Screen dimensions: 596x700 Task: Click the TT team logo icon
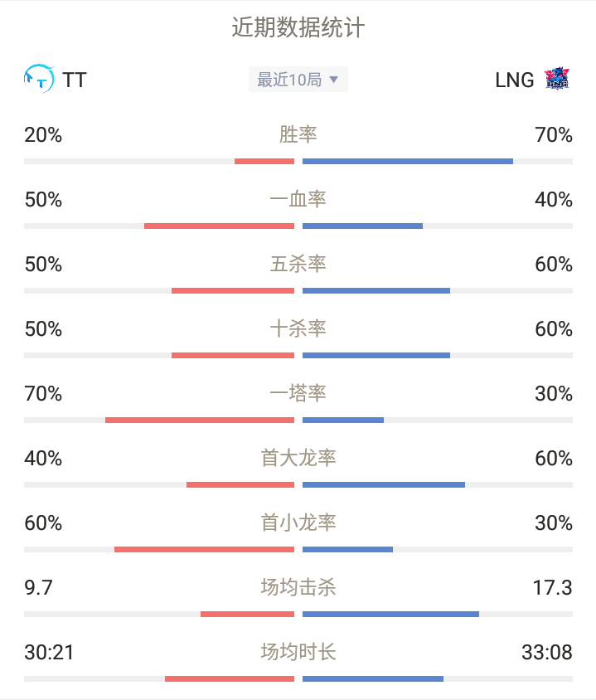[x=39, y=79]
